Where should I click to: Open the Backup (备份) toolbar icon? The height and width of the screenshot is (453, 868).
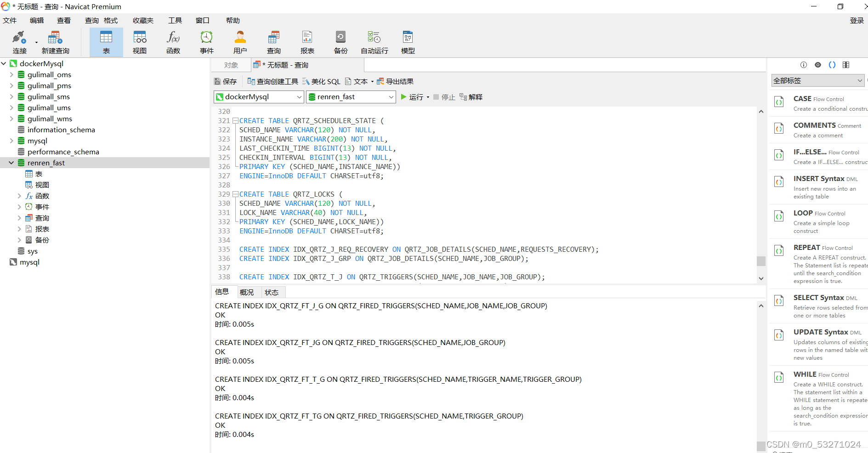(x=341, y=42)
